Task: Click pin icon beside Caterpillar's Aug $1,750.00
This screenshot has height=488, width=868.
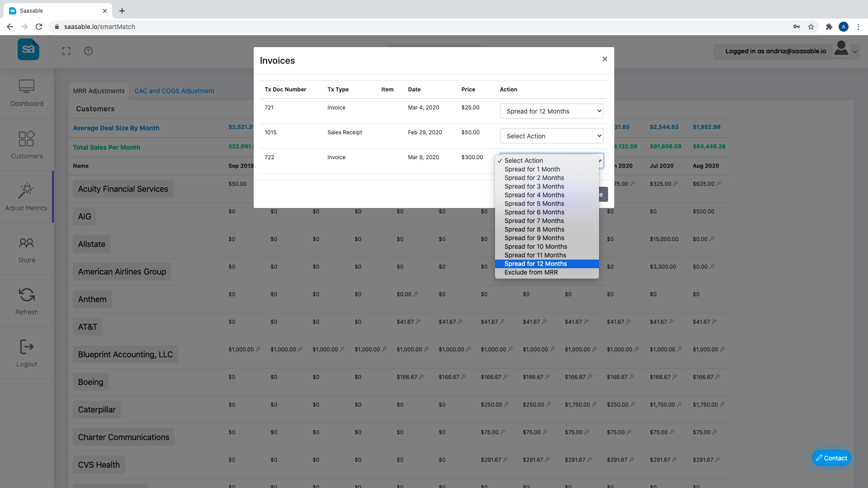Action: tap(722, 404)
